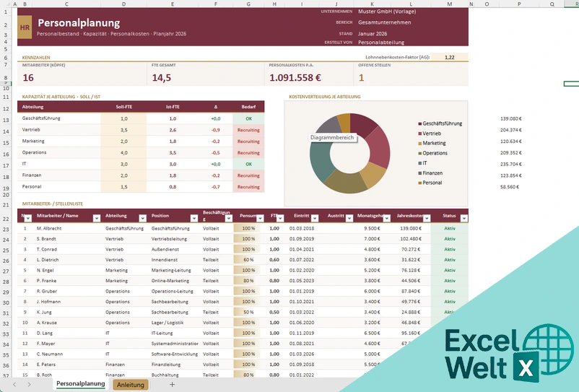Open the Nr column filter dropdown
Image resolution: width=579 pixels, height=392 pixels.
[28, 219]
